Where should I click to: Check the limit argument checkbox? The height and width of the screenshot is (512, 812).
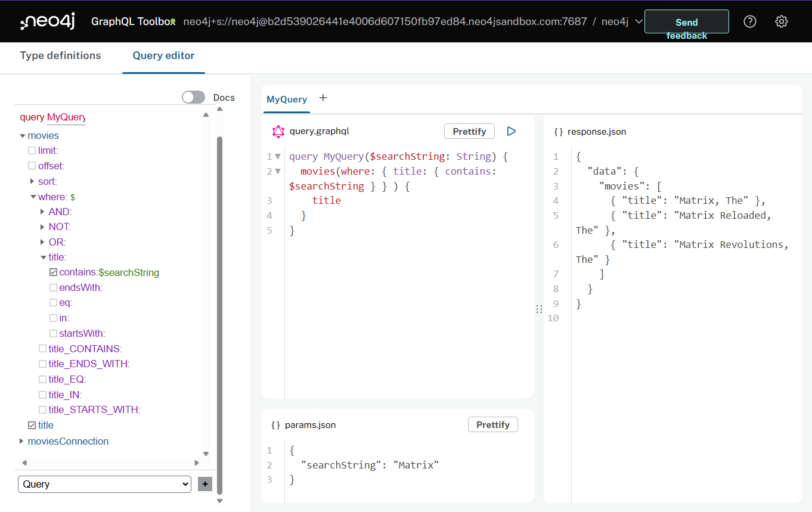pos(32,151)
